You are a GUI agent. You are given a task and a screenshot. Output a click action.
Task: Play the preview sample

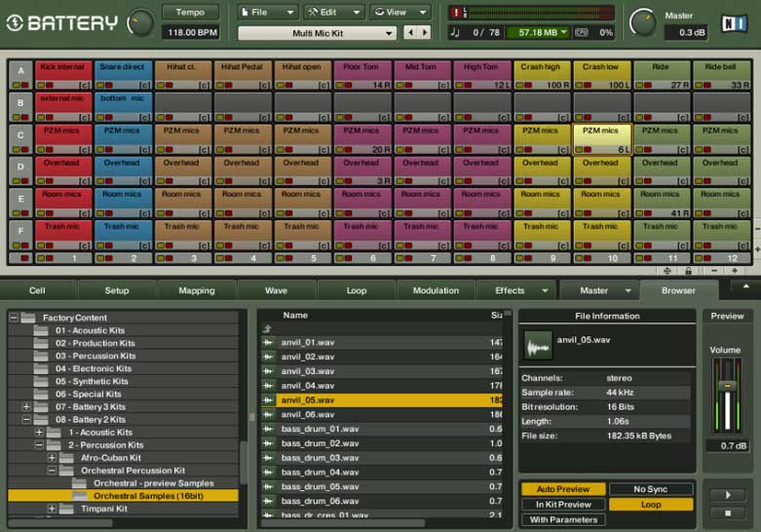pos(728,495)
